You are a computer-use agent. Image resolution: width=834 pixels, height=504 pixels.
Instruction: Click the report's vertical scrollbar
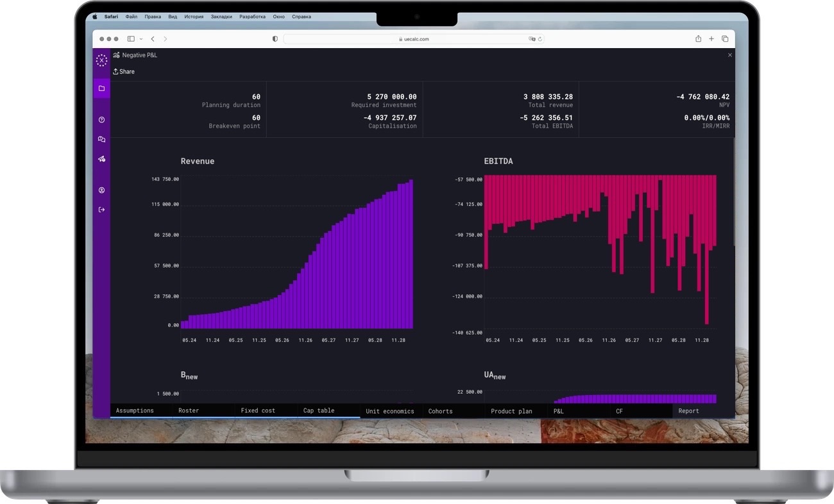click(x=733, y=192)
